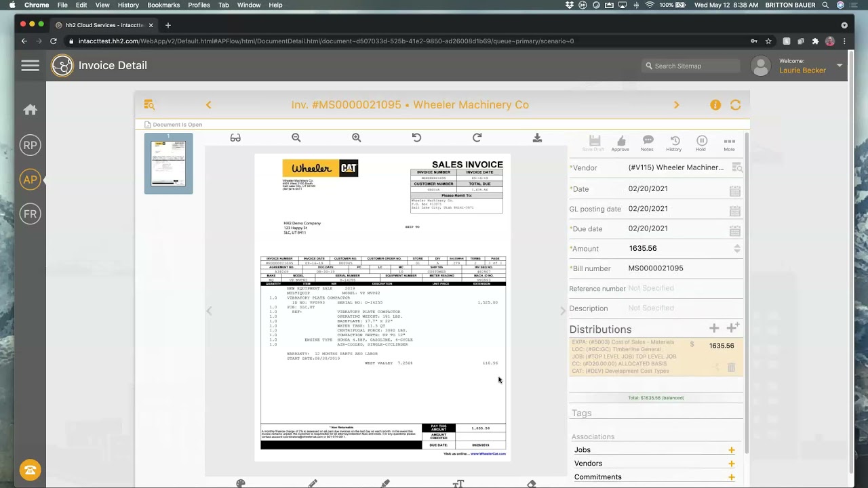Open the Date calendar picker
The width and height of the screenshot is (868, 488).
[735, 191]
